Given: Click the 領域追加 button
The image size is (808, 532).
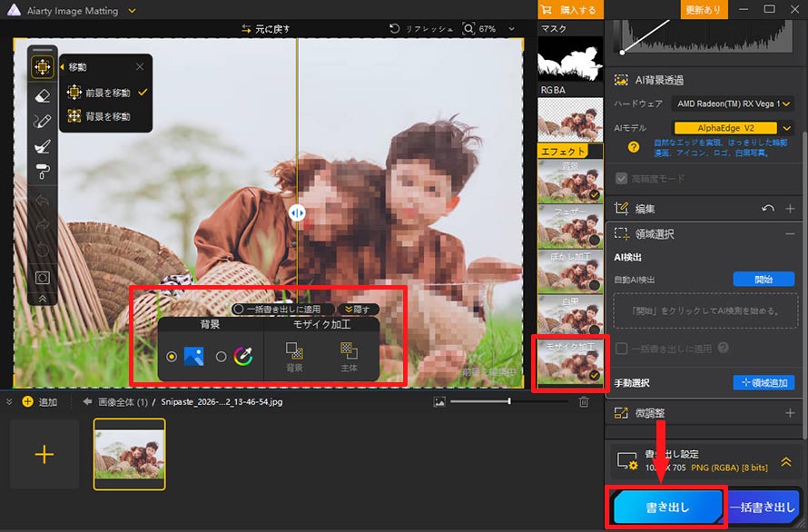Looking at the screenshot, I should [764, 382].
